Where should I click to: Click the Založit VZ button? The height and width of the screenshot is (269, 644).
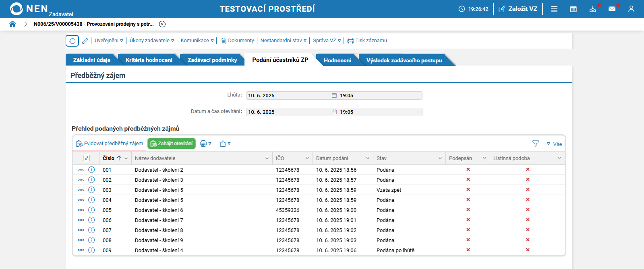tap(518, 9)
